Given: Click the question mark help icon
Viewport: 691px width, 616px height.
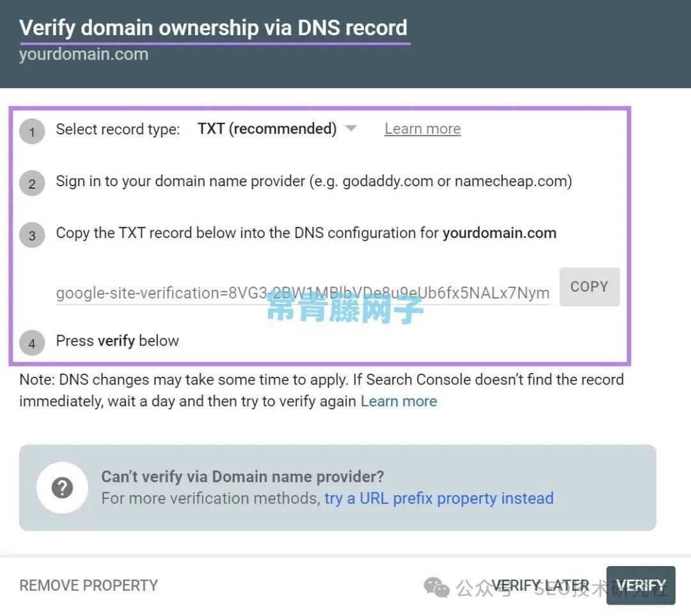Looking at the screenshot, I should pos(62,487).
